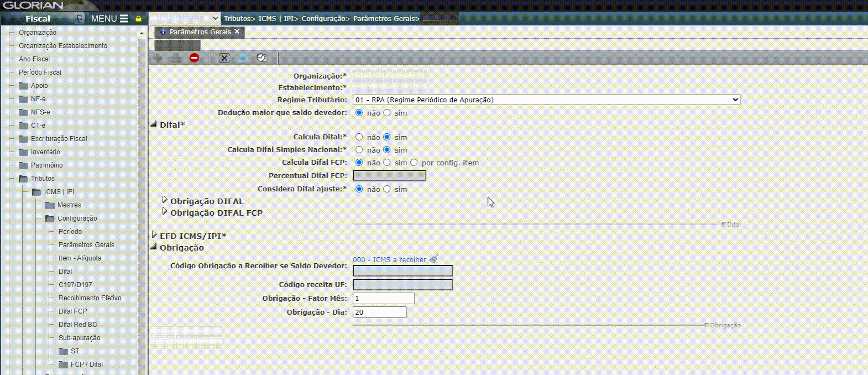Image resolution: width=868 pixels, height=375 pixels.
Task: Select 'sim' for Considera Difal ajuste
Action: tap(387, 189)
